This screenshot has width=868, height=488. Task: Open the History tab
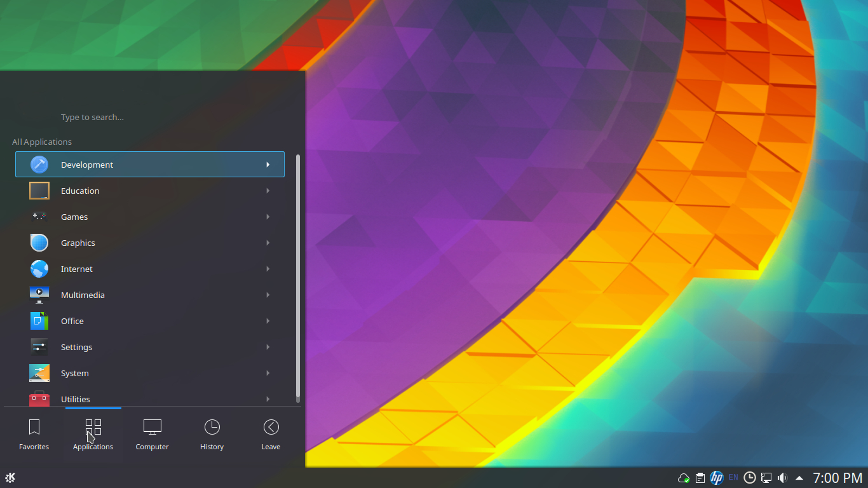(212, 435)
